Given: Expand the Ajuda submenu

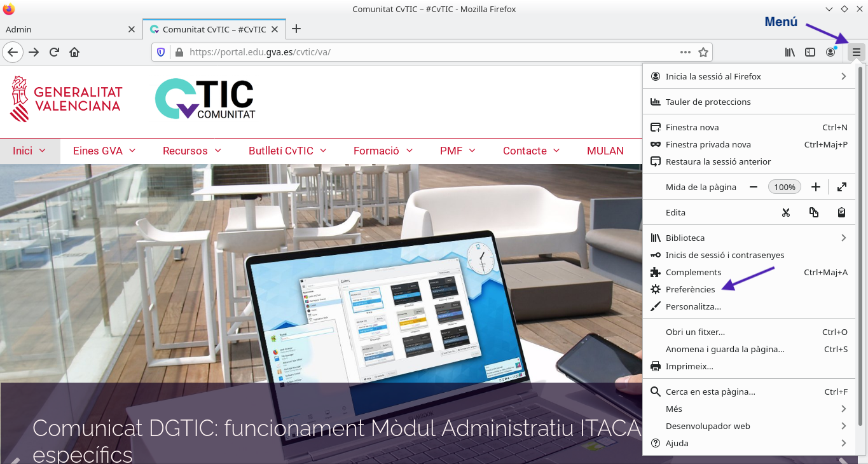Looking at the screenshot, I should 749,443.
